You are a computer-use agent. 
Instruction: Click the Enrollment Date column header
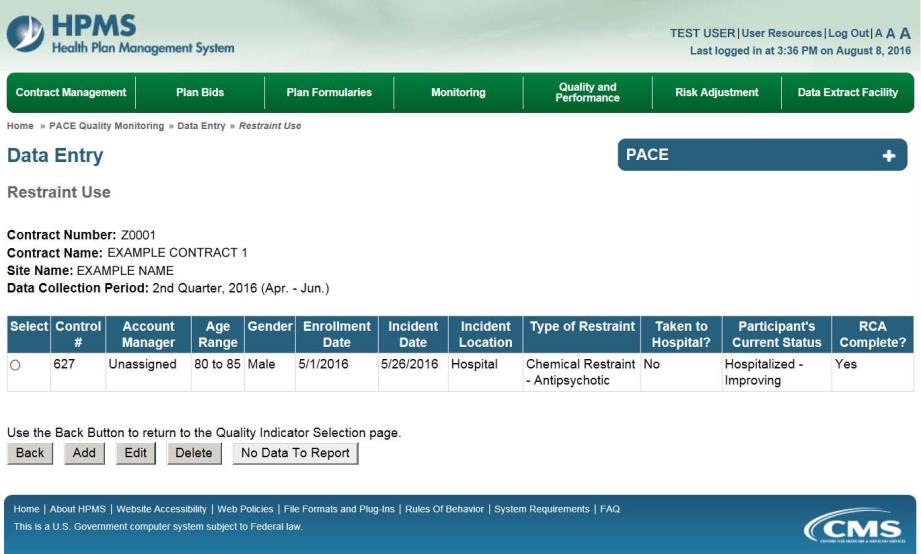(337, 334)
